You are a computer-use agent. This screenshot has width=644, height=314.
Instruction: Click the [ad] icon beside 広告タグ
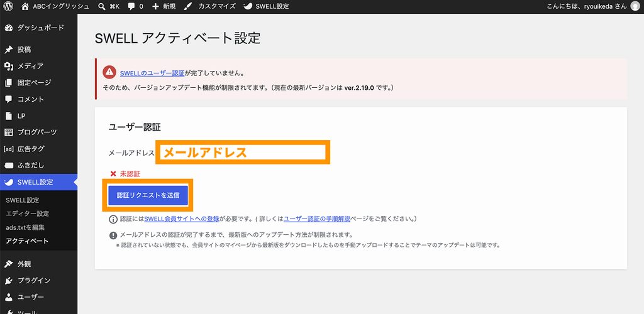tap(9, 149)
